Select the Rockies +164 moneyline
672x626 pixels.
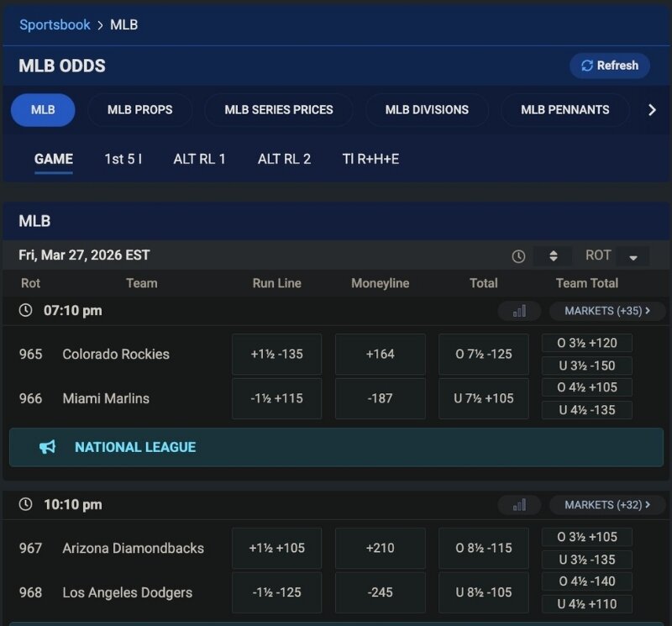(x=380, y=354)
